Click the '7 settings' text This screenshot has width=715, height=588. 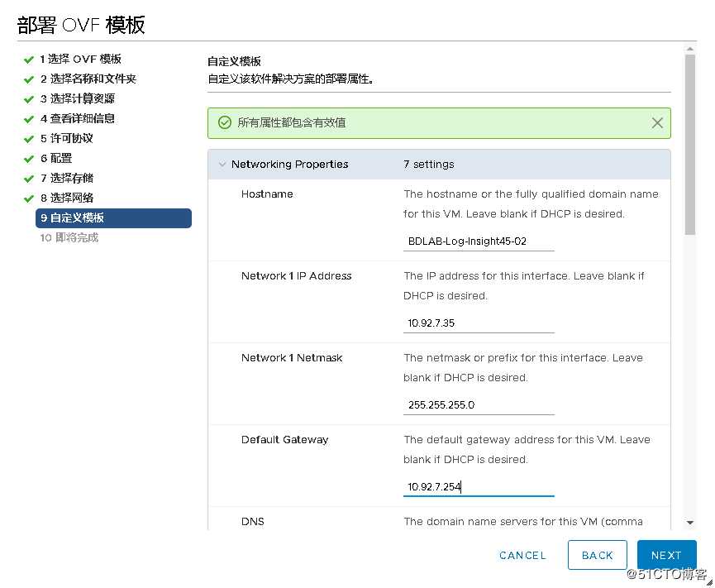pyautogui.click(x=429, y=165)
